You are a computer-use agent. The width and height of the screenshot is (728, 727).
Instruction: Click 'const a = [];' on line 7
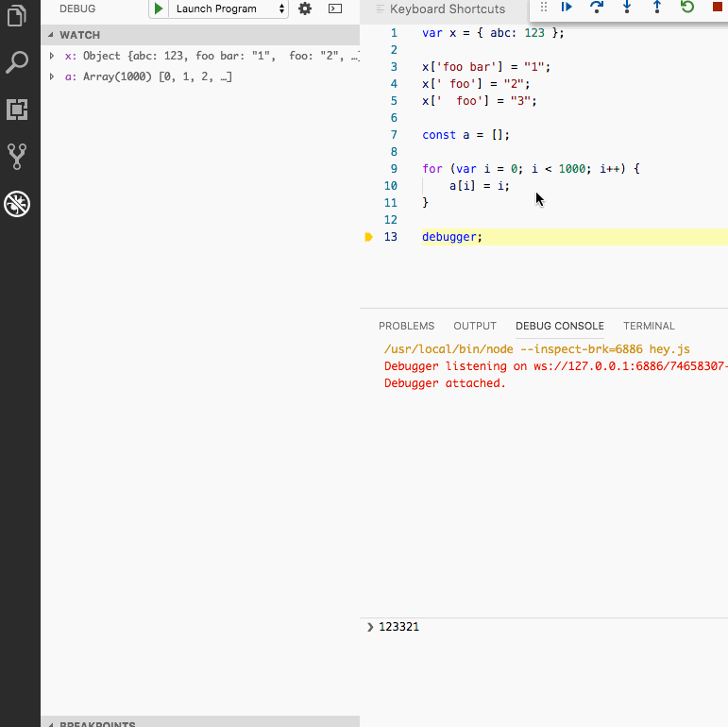(466, 135)
